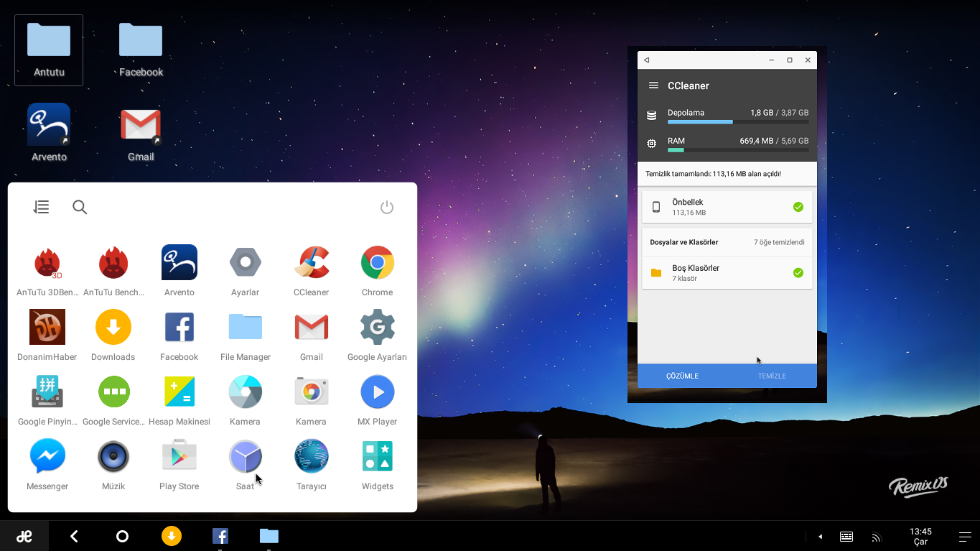Launch AnTuTu Benchmark from app drawer

113,270
